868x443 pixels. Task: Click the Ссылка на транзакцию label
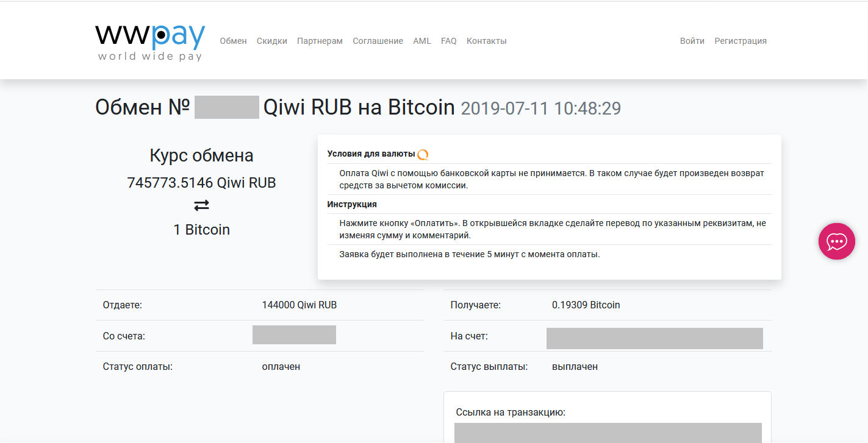(511, 413)
